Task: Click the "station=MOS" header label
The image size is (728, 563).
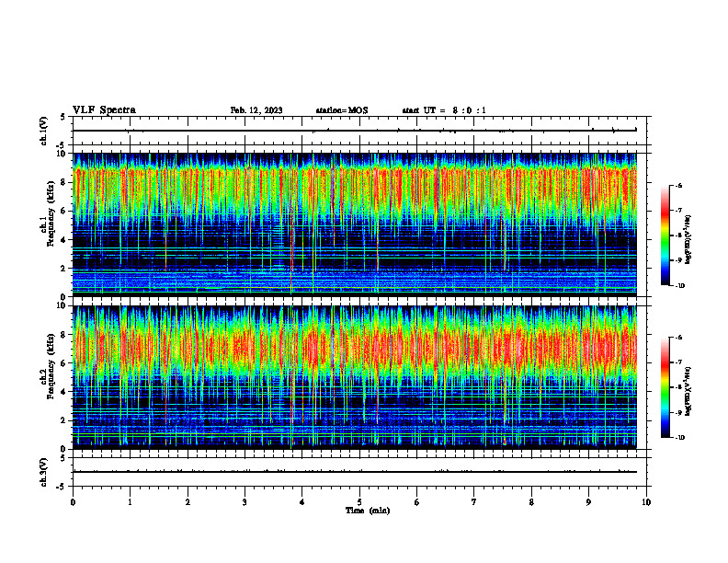Action: coord(342,110)
